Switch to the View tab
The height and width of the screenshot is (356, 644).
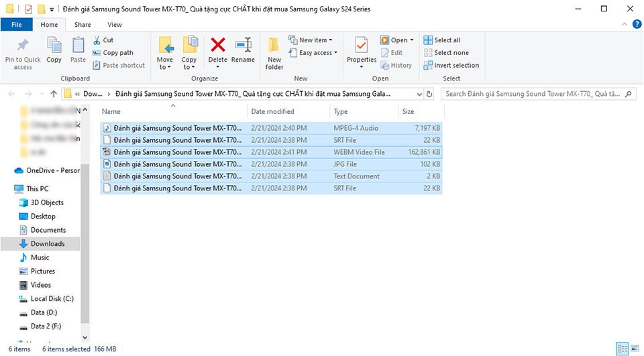click(x=115, y=25)
